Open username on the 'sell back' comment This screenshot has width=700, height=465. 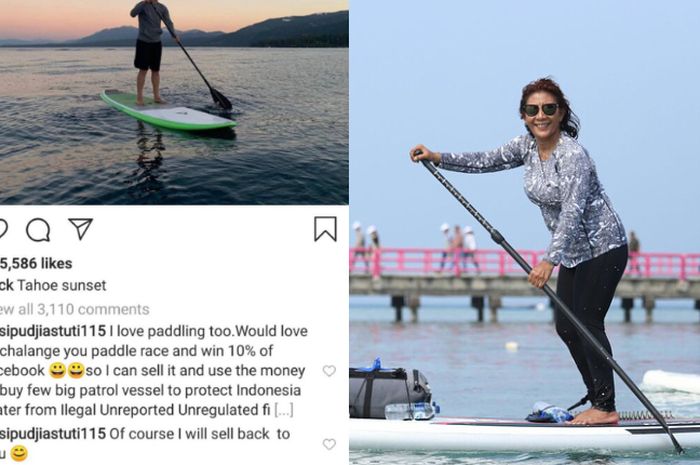point(53,434)
